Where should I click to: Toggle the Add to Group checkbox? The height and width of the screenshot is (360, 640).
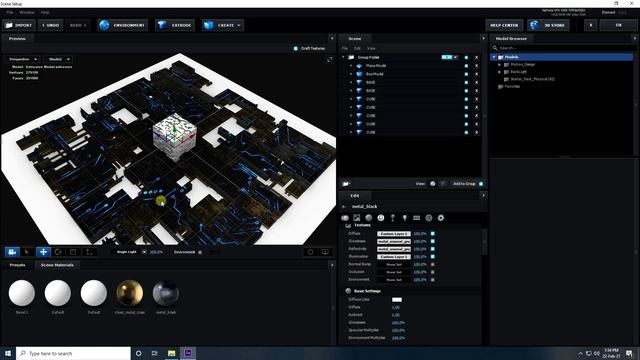[481, 184]
